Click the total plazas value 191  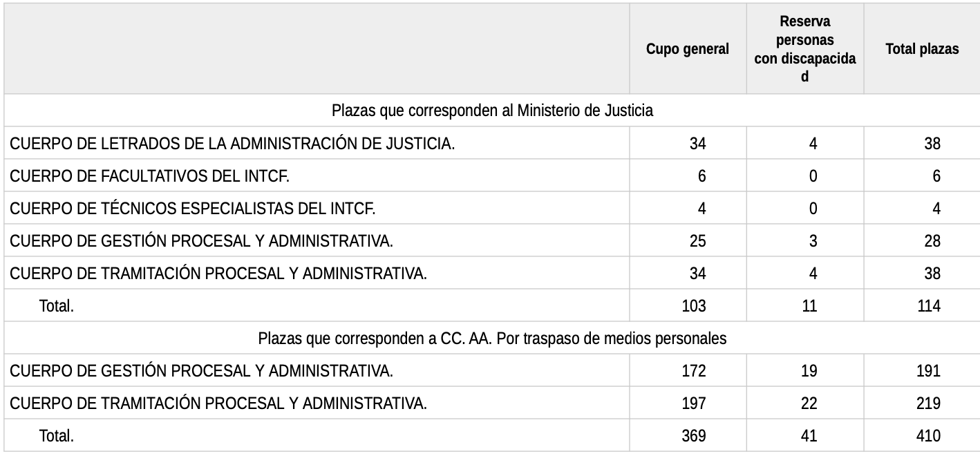[x=928, y=371]
